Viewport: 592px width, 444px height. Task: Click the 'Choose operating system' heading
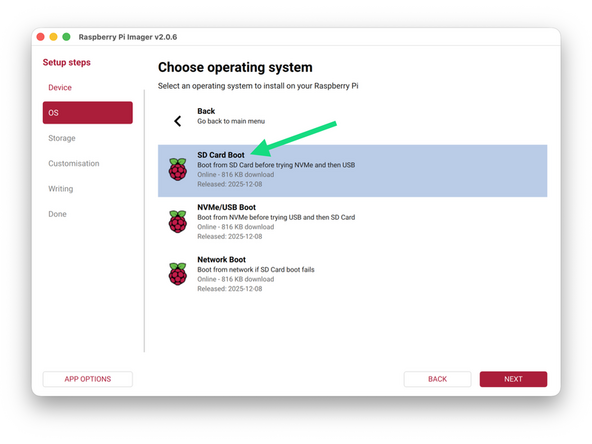[235, 67]
